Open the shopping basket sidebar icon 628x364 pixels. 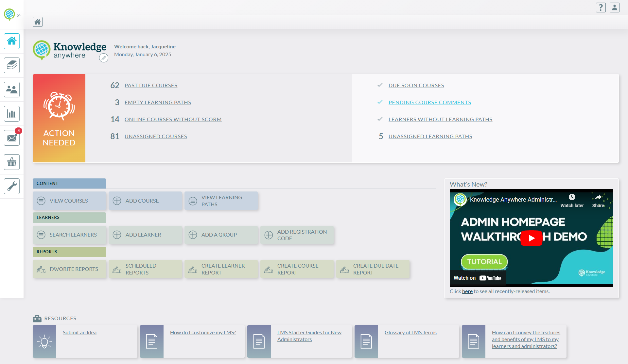[12, 162]
